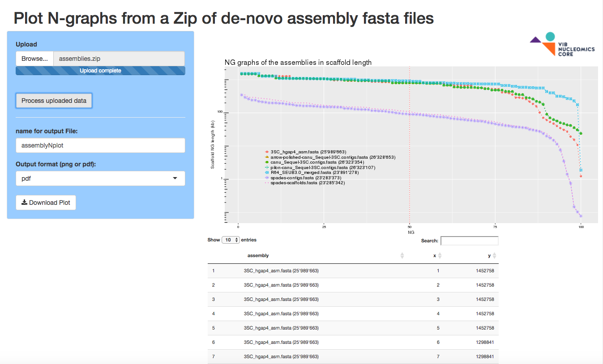The width and height of the screenshot is (603, 364).
Task: Click table row 5 assembly cell
Action: [281, 328]
